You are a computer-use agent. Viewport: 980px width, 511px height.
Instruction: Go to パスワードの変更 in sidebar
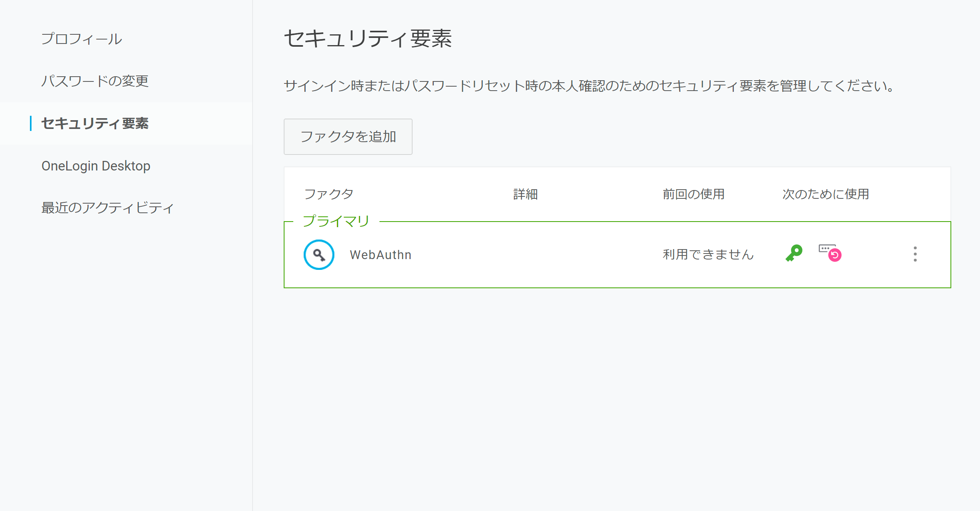(x=95, y=81)
